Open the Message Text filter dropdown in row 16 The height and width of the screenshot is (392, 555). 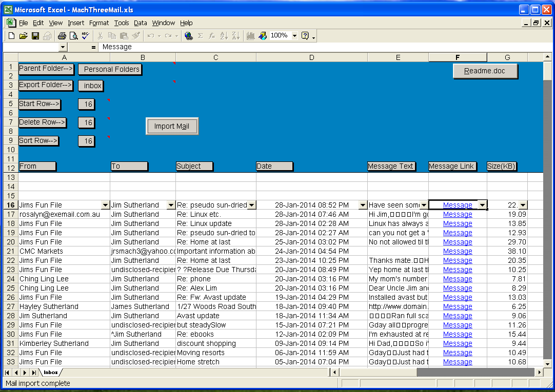[424, 205]
